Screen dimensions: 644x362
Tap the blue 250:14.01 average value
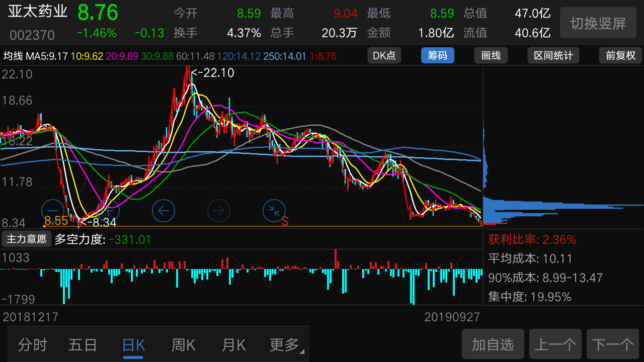click(285, 56)
